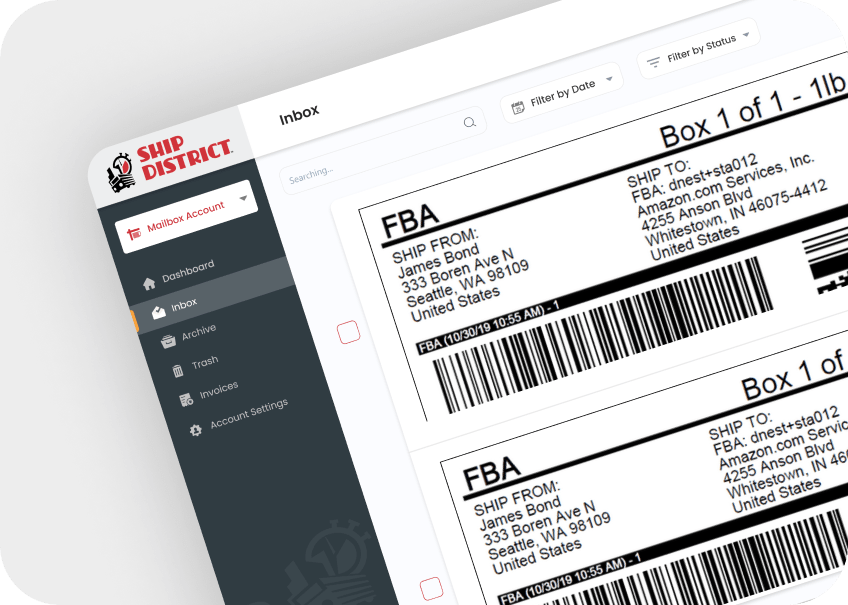Expand the Mailbox Account dropdown
848x605 pixels.
pyautogui.click(x=243, y=198)
